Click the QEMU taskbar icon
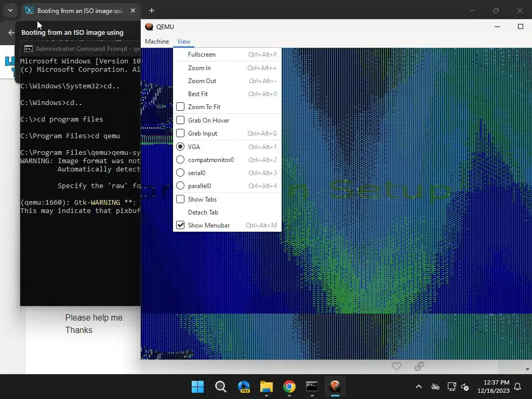Image resolution: width=532 pixels, height=399 pixels. (335, 387)
